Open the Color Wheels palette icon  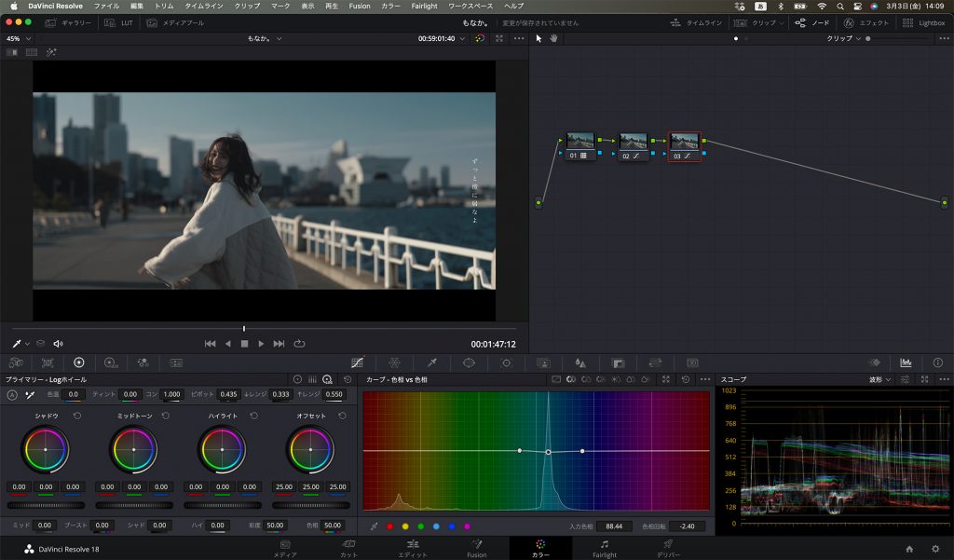pyautogui.click(x=79, y=362)
